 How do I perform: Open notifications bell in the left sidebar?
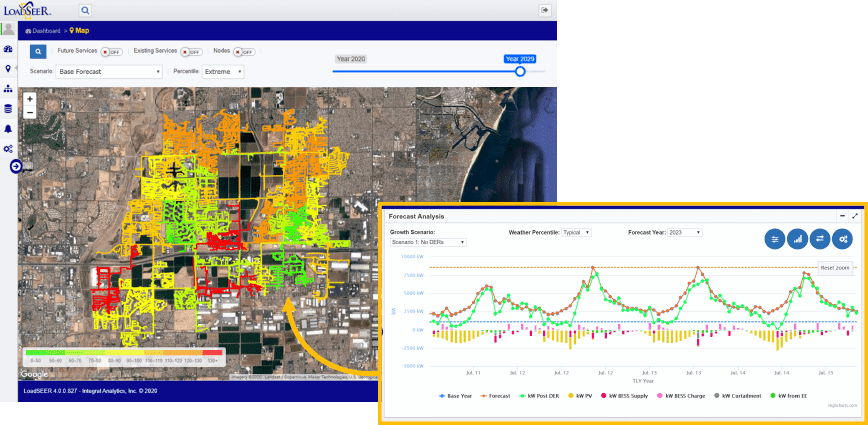(8, 129)
